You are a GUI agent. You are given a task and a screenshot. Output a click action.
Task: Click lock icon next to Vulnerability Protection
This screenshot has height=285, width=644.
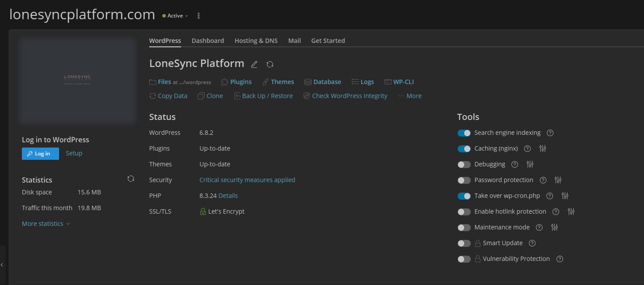pyautogui.click(x=478, y=259)
